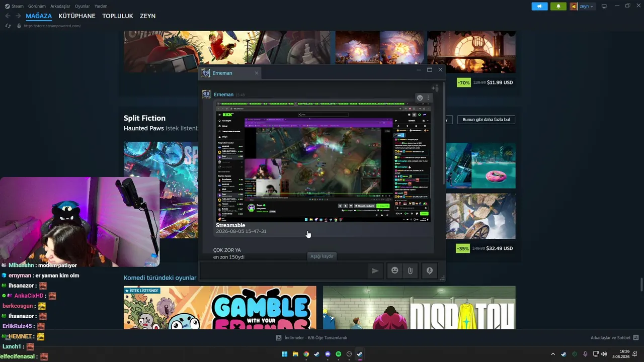
Task: Show hidden system tray icons
Action: (553, 354)
